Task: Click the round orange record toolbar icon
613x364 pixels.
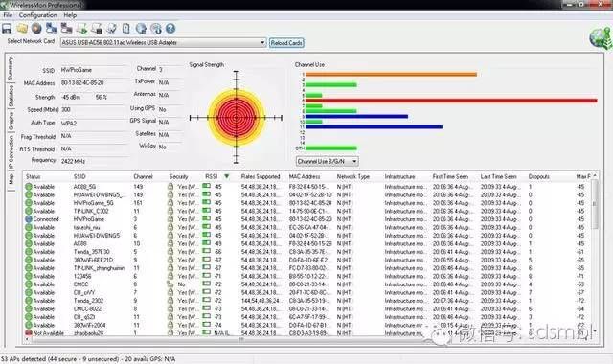Action: [36, 29]
